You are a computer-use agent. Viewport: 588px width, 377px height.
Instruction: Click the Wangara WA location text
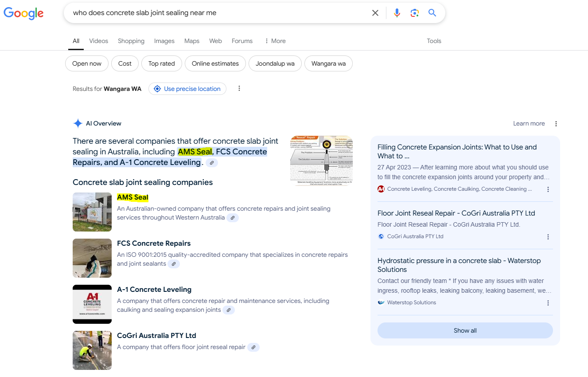pos(123,89)
